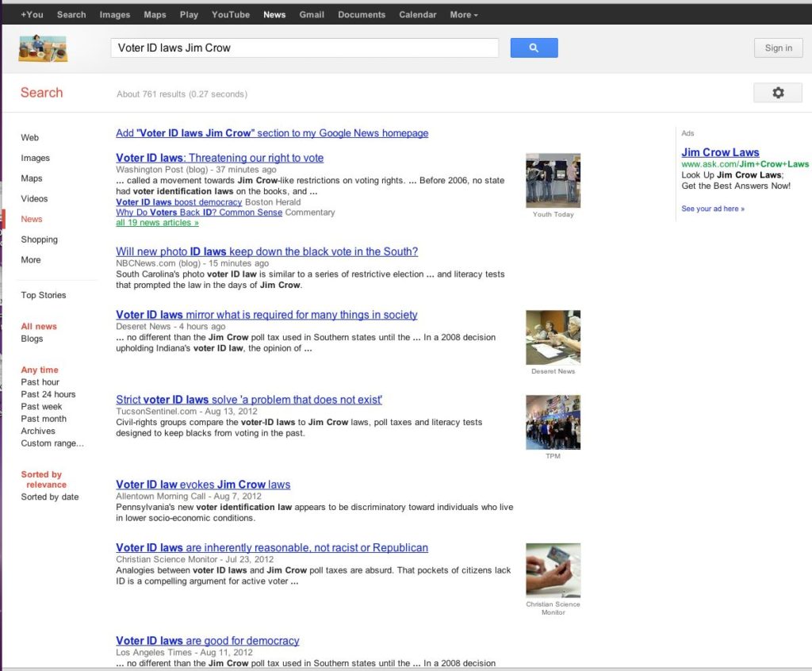Switch to Images in left sidebar
Screen dimensions: 812x671
click(35, 158)
